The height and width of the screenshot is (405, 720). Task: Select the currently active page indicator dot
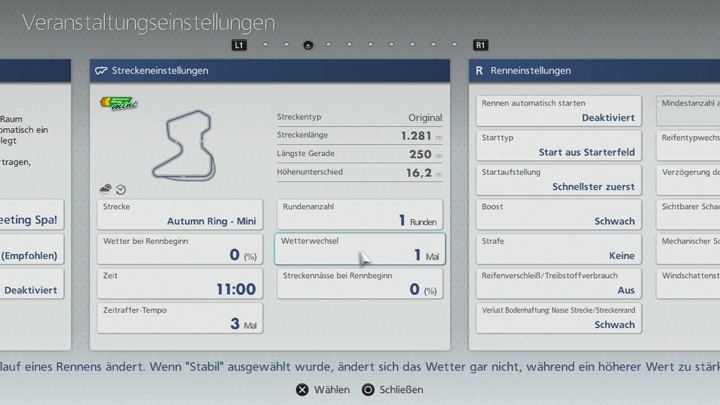click(307, 45)
